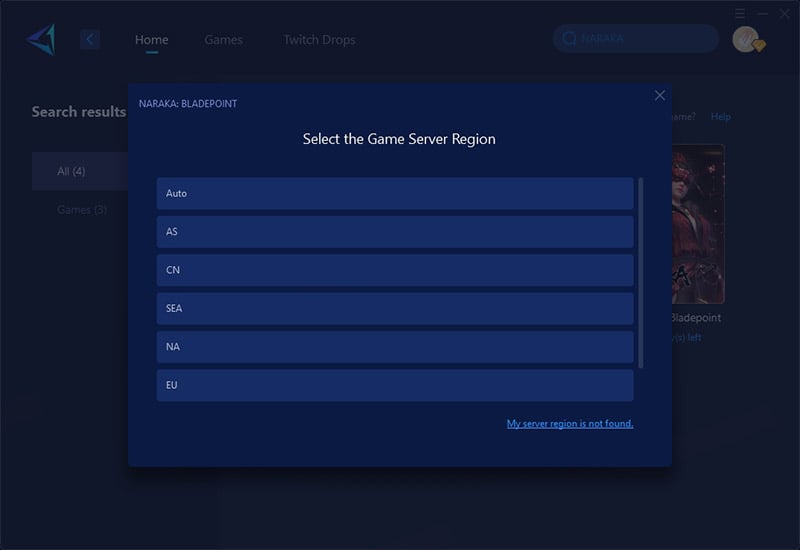Open the Games tab
The height and width of the screenshot is (550, 800).
click(223, 40)
